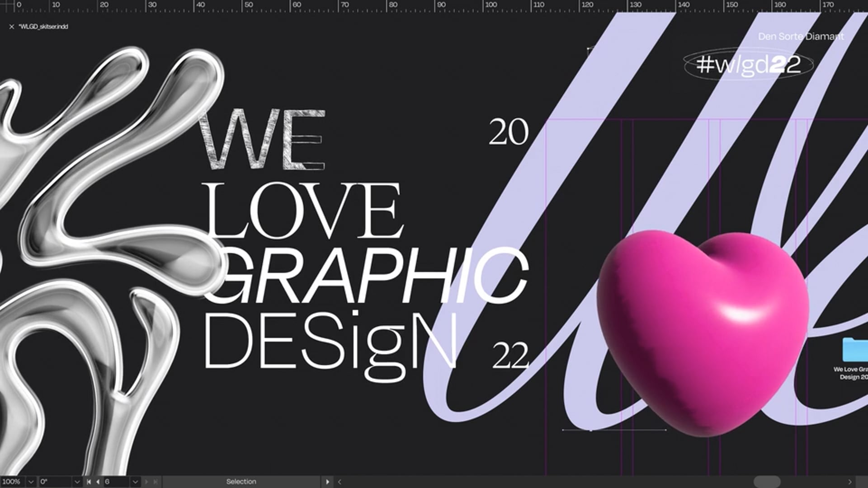Go to next page
The image size is (868, 488).
pyautogui.click(x=146, y=482)
